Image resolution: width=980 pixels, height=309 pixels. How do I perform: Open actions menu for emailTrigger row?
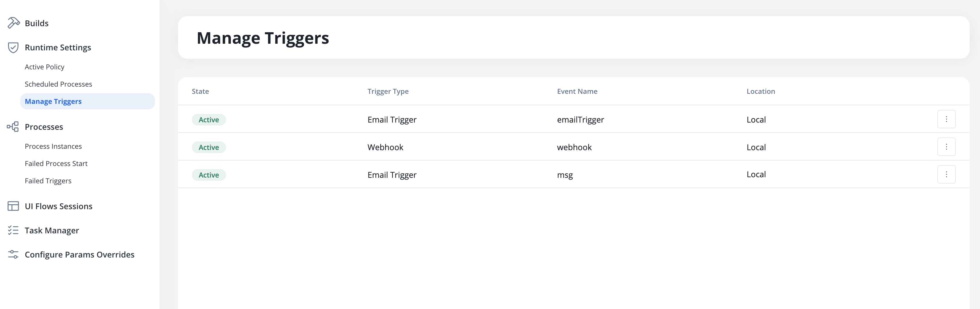[x=946, y=119]
